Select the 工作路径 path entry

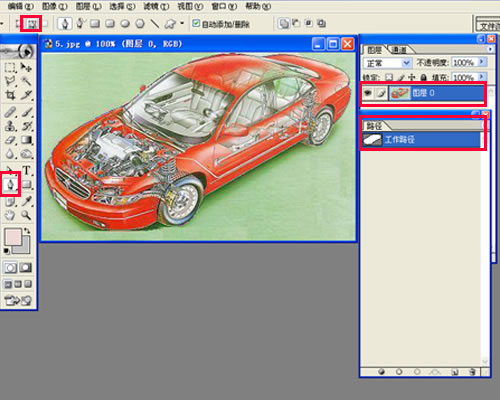point(422,140)
